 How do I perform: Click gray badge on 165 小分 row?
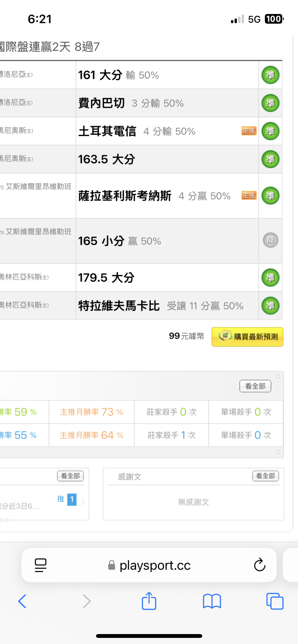coord(270,240)
